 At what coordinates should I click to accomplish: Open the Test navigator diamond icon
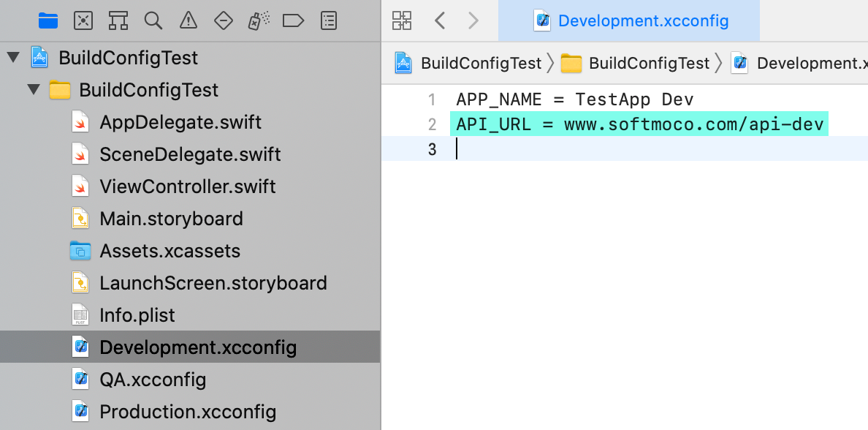tap(223, 20)
